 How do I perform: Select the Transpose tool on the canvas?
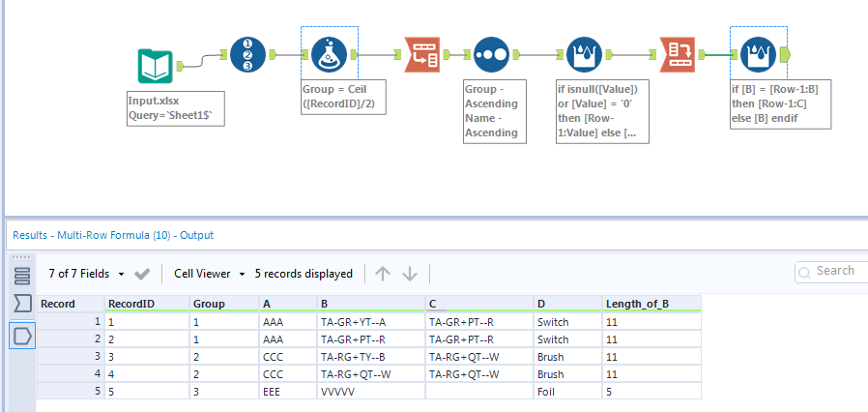point(420,55)
